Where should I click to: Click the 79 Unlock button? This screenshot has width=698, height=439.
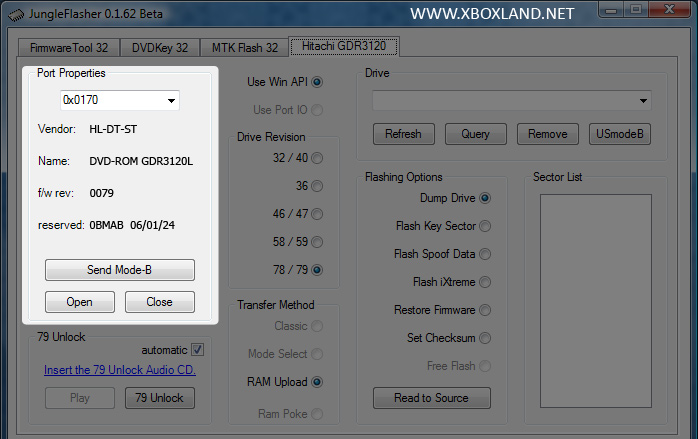(159, 398)
